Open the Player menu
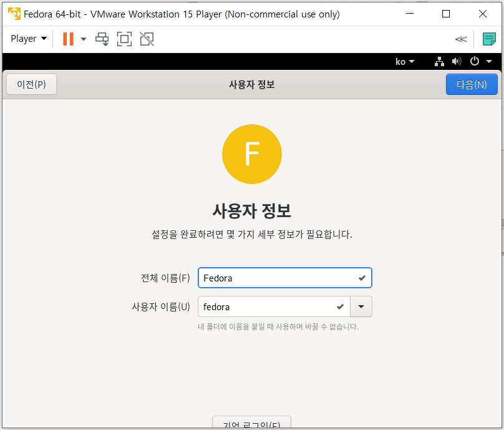Image resolution: width=504 pixels, height=430 pixels. (29, 39)
